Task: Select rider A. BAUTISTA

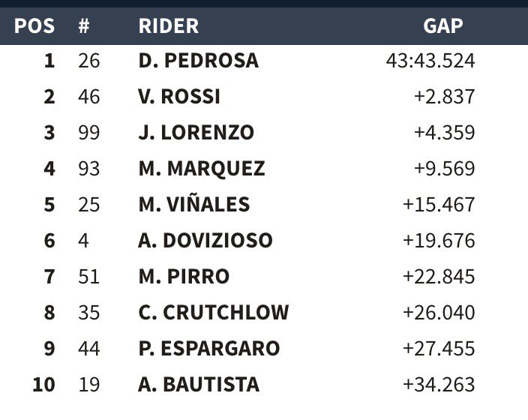Action: tap(199, 385)
